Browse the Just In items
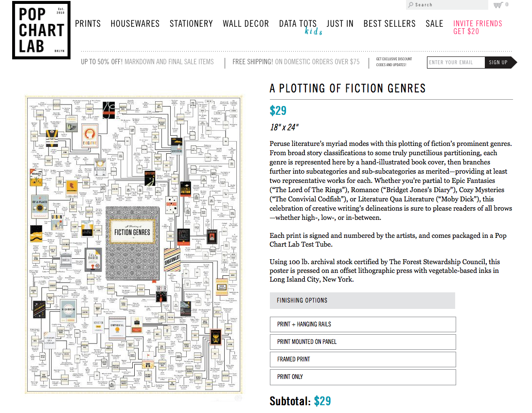Viewport: 532px width, 413px height. click(x=340, y=23)
